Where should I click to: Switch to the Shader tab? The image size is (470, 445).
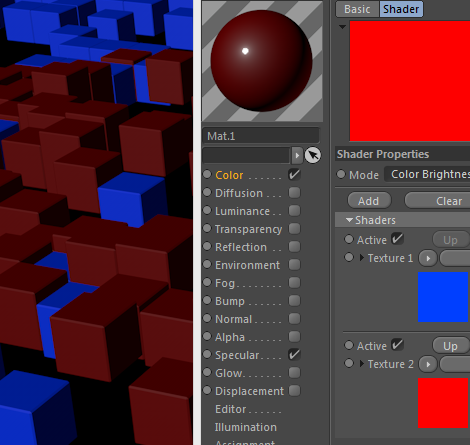click(401, 9)
